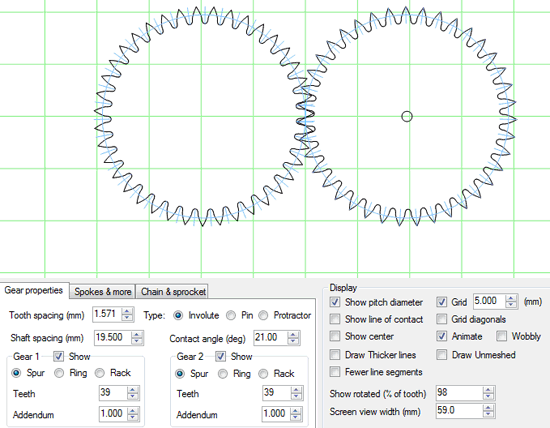550x428 pixels.
Task: Uncheck Show pitch diameter
Action: coord(335,302)
